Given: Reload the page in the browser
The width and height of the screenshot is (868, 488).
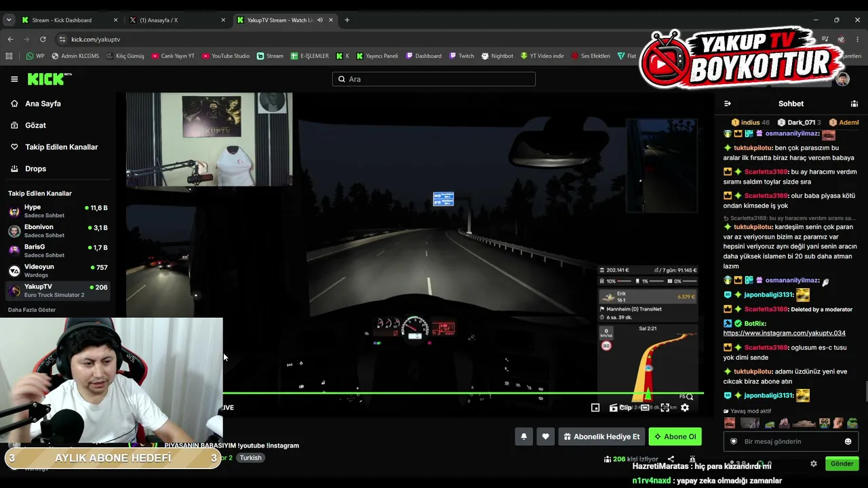Looking at the screenshot, I should click(x=43, y=39).
